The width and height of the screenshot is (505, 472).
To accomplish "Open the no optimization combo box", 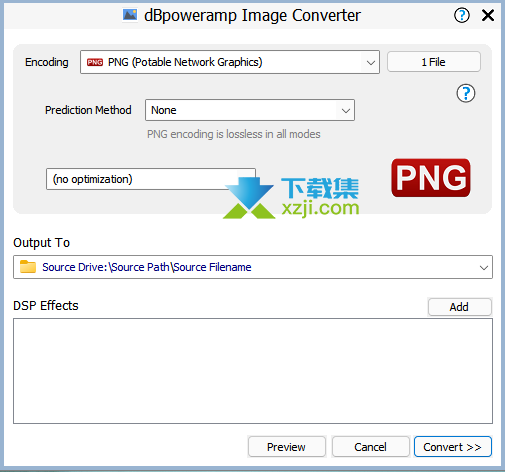I will [151, 179].
